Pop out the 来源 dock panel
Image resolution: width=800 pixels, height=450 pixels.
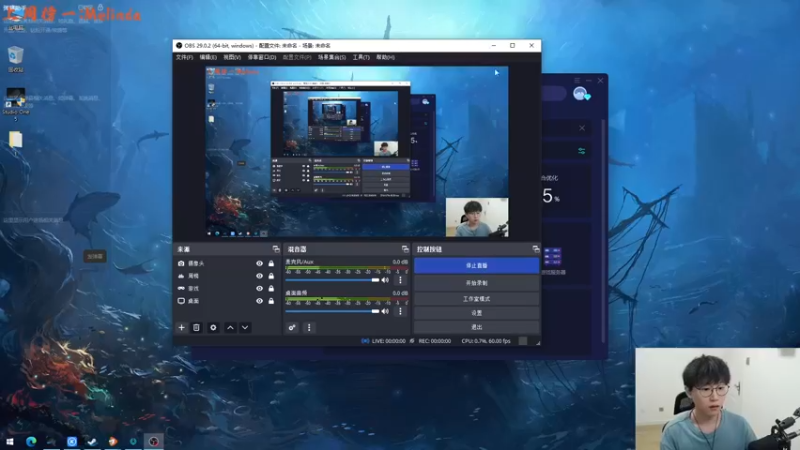[x=276, y=249]
